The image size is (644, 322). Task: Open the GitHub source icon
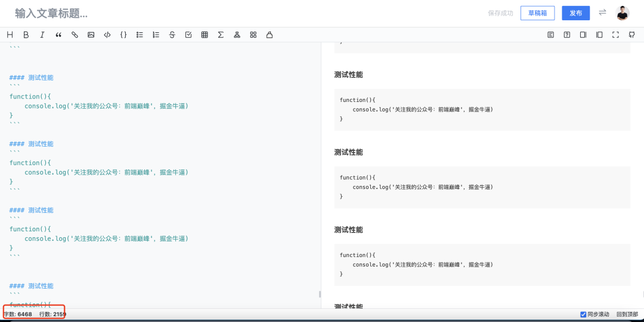(631, 35)
